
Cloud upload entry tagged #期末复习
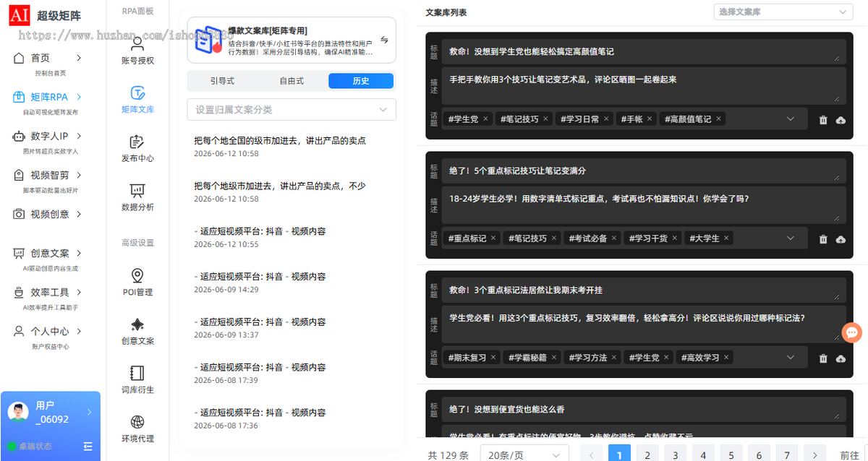(841, 358)
